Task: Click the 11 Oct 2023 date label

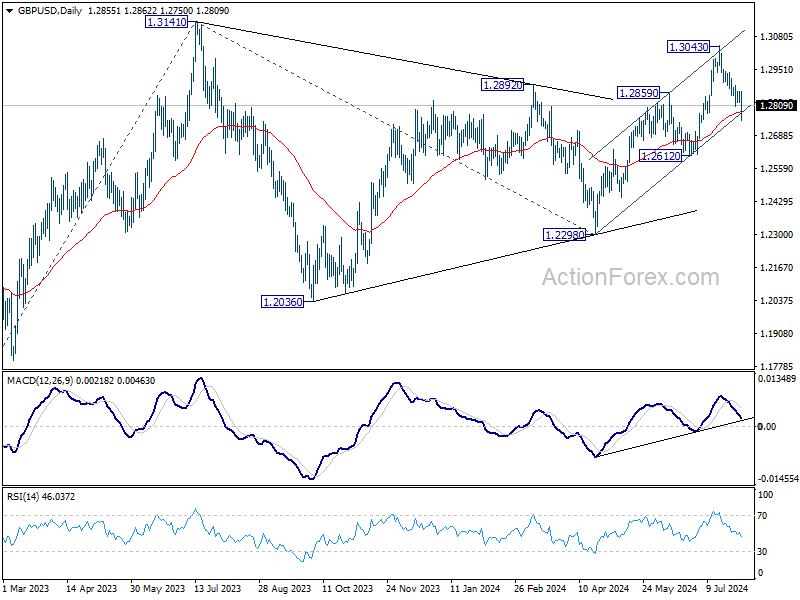Action: [x=347, y=589]
